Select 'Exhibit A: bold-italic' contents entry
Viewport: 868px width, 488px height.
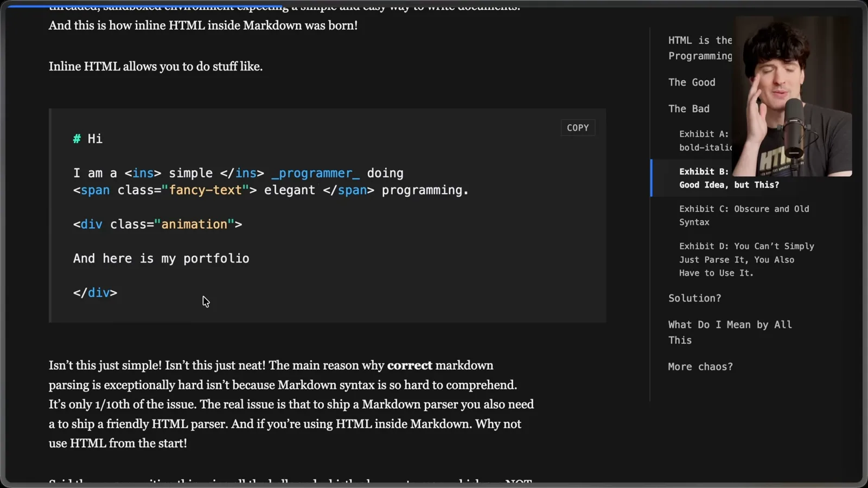click(705, 140)
